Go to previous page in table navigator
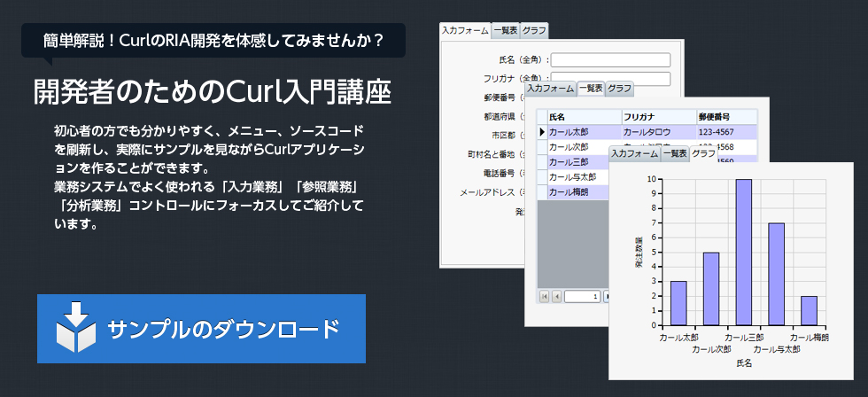 click(x=556, y=297)
